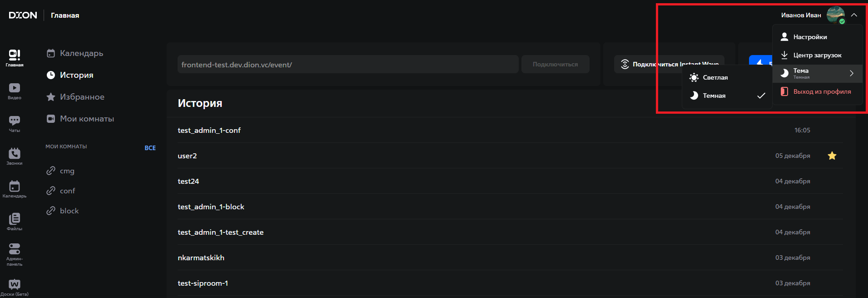Click Выход из профиля to log out
868x298 pixels.
coord(822,91)
